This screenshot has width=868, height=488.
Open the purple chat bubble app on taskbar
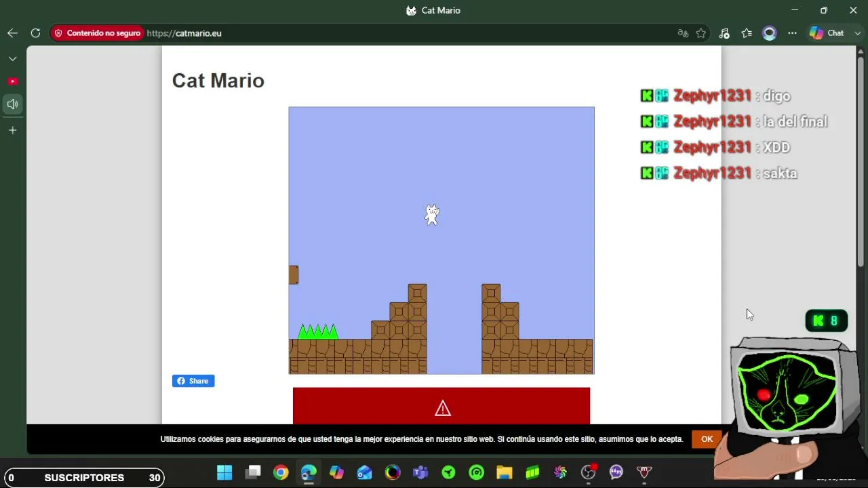click(x=616, y=472)
